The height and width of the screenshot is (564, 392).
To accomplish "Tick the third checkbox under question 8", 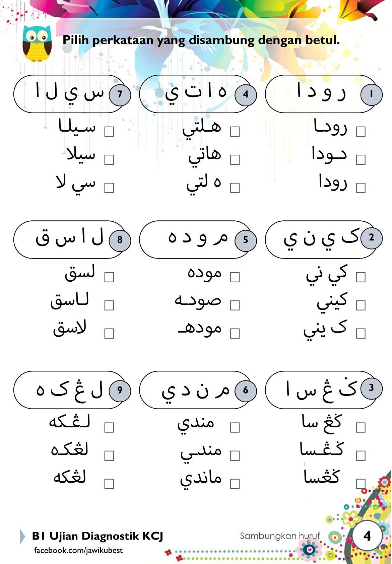I will [109, 334].
